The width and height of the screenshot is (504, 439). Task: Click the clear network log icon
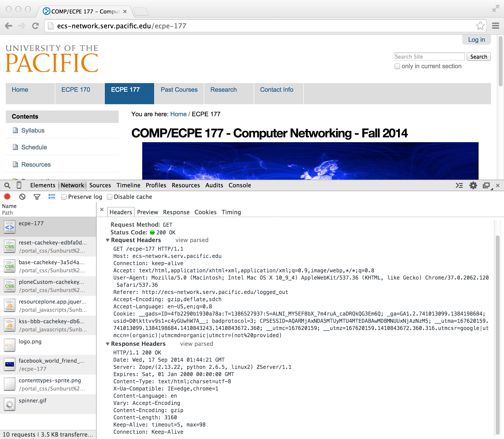pyautogui.click(x=22, y=197)
